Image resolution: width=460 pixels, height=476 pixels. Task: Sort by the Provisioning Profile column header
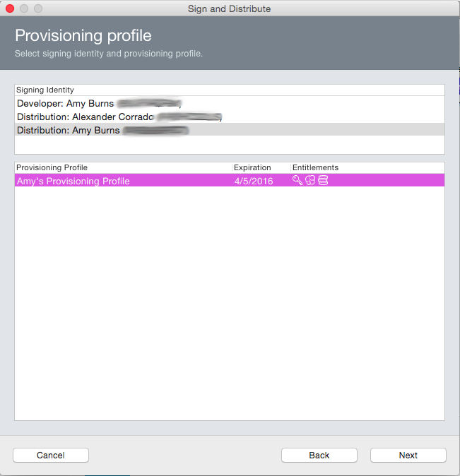(x=123, y=167)
